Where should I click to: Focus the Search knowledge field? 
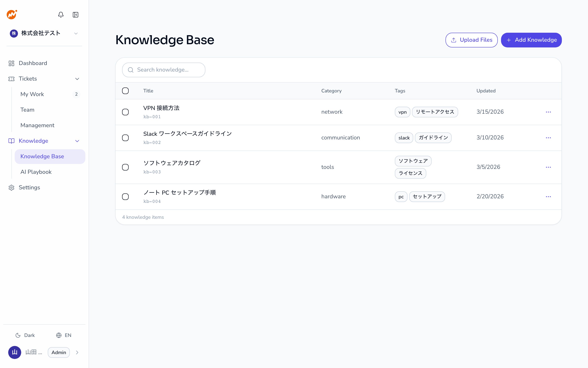pos(164,70)
